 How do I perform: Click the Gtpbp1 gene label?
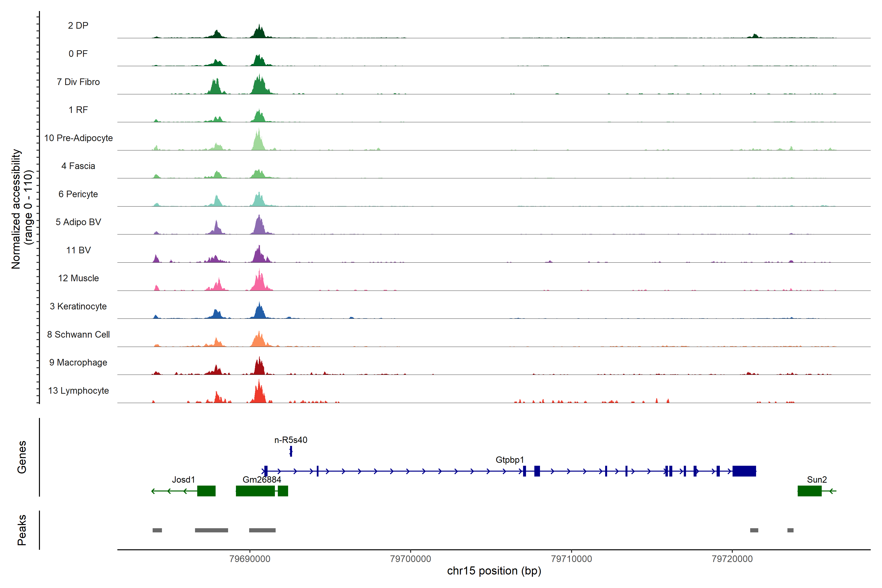(x=510, y=460)
